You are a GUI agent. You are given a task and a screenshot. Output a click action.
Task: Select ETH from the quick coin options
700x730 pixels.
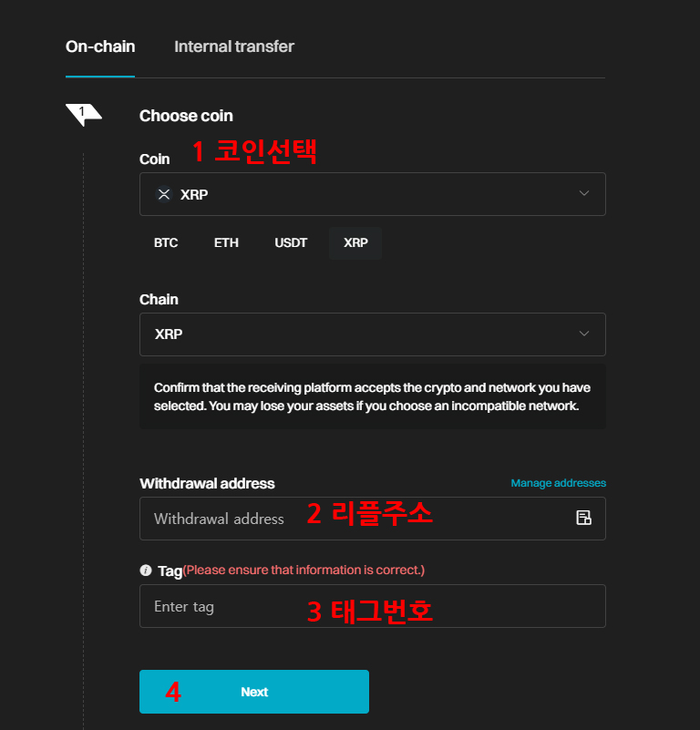(x=226, y=242)
